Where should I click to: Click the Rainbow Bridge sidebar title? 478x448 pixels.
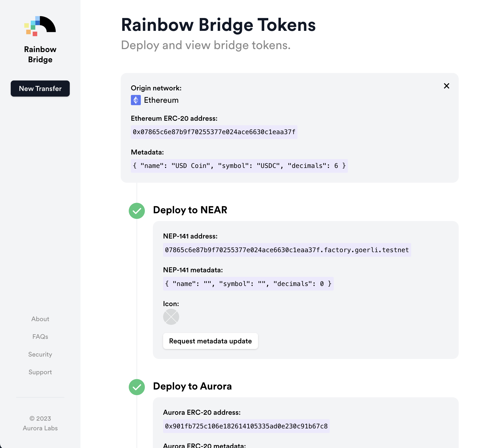tap(40, 54)
